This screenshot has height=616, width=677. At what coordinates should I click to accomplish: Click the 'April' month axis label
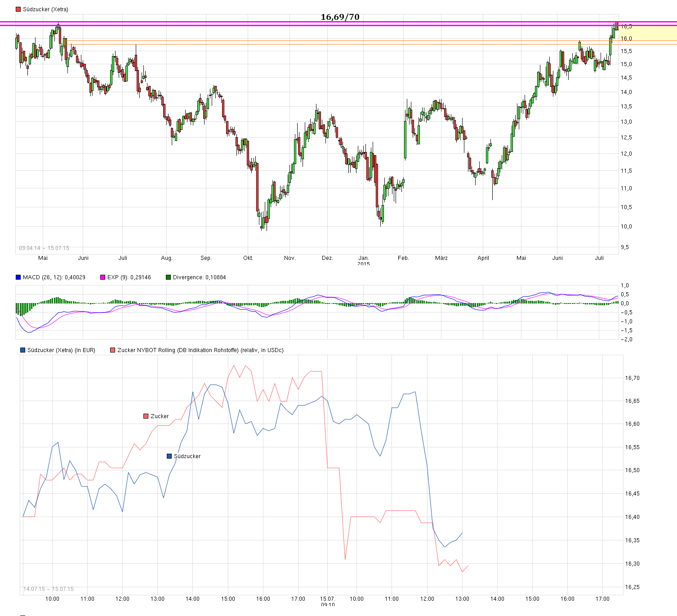(483, 258)
